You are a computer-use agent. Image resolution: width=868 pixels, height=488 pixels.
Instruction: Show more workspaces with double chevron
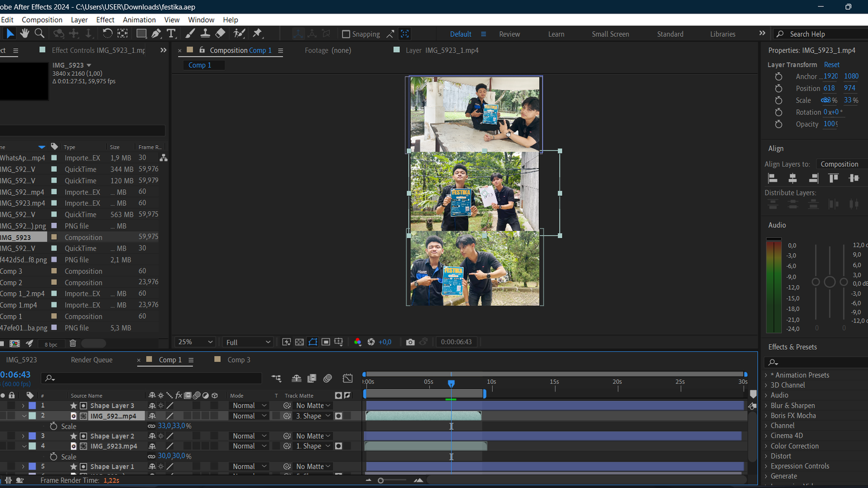point(762,33)
